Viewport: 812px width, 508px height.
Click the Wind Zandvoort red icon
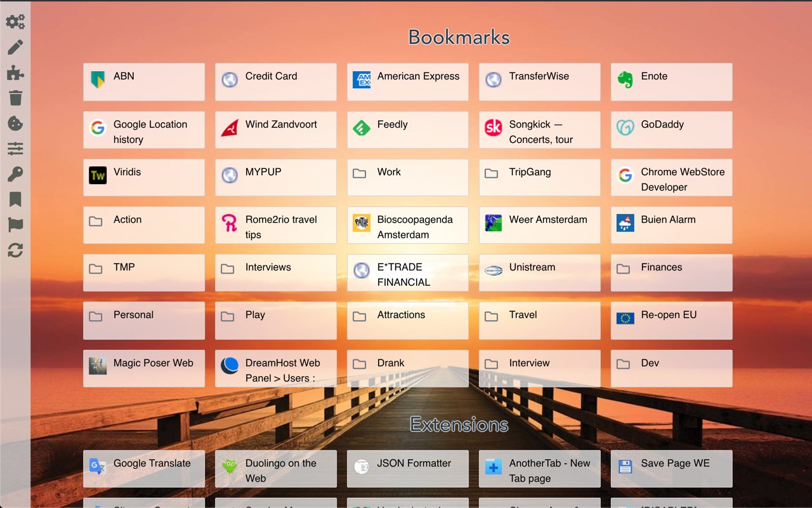[x=230, y=128]
